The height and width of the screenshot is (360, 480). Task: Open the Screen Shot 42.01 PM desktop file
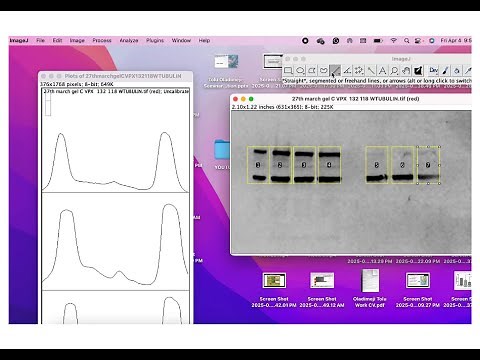[274, 290]
